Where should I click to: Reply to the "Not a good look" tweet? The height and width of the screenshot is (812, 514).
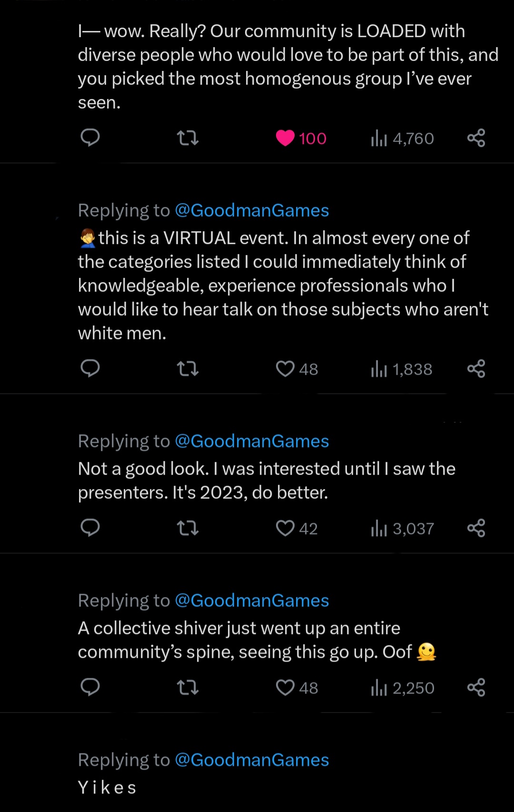(x=90, y=528)
